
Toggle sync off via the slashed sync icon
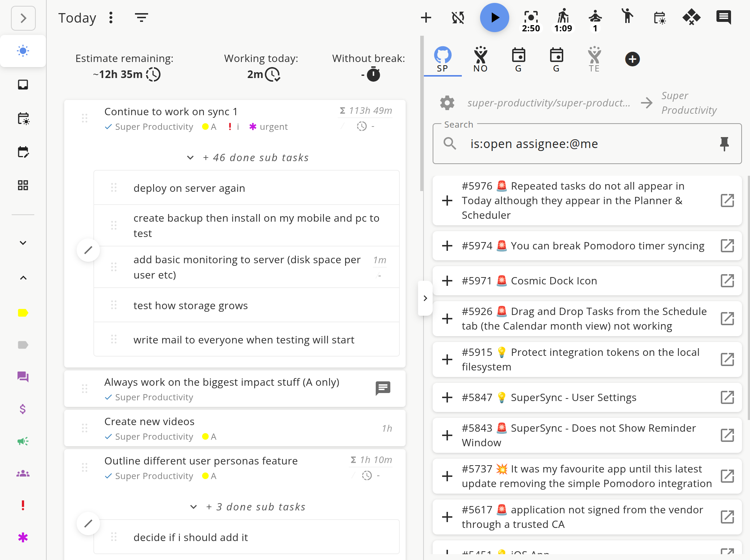pos(458,17)
